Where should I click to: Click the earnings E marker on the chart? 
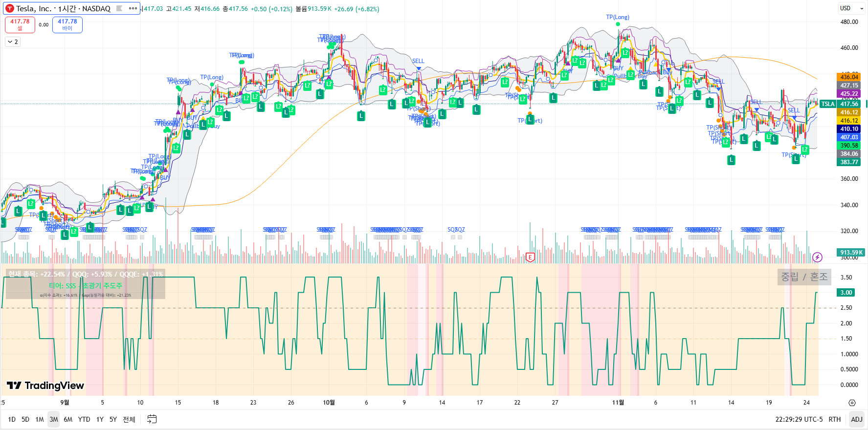point(530,257)
